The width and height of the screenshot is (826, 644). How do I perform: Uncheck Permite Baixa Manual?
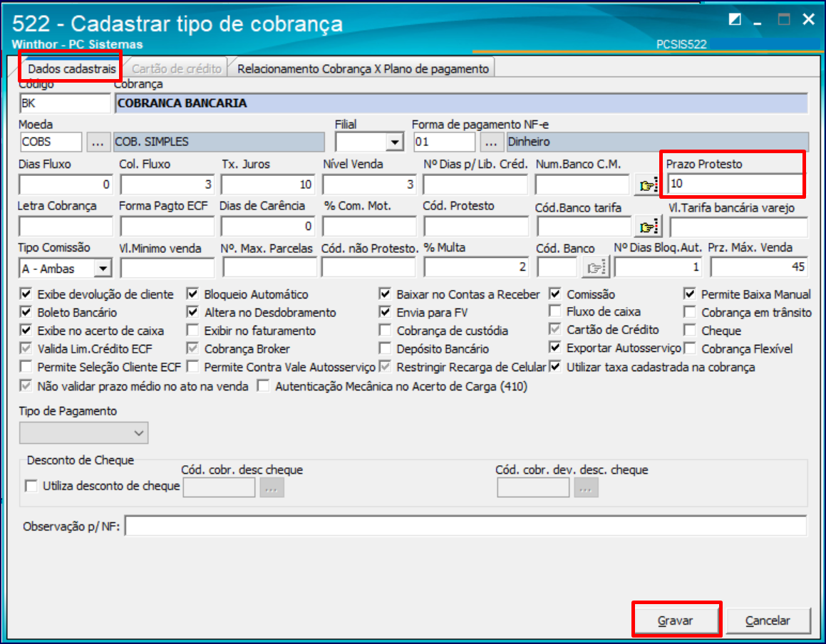point(690,294)
